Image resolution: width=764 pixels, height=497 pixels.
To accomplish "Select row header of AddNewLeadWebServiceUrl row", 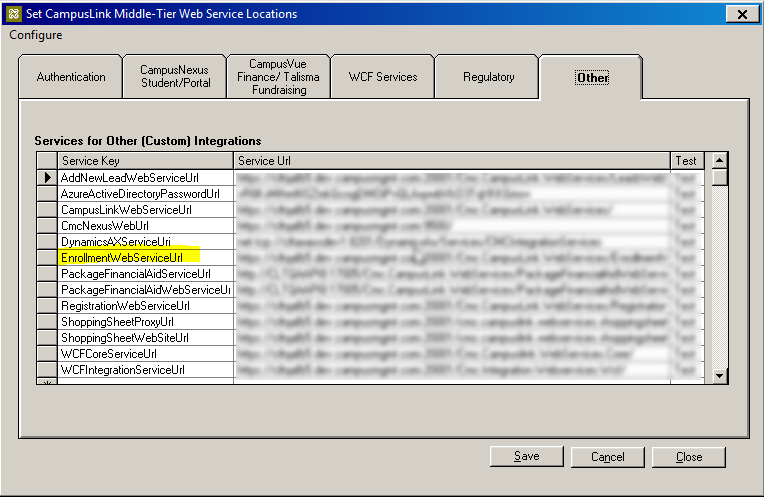I will click(x=46, y=177).
